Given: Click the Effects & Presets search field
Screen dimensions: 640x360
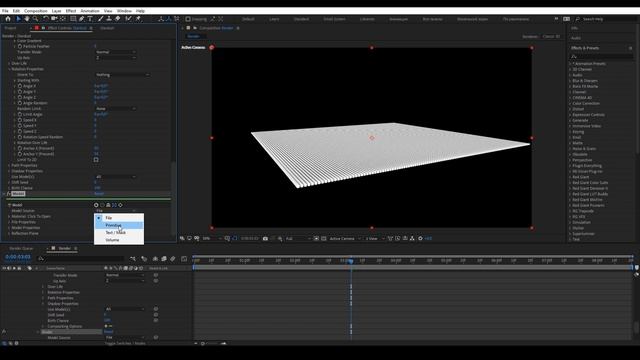Looking at the screenshot, I should [602, 56].
